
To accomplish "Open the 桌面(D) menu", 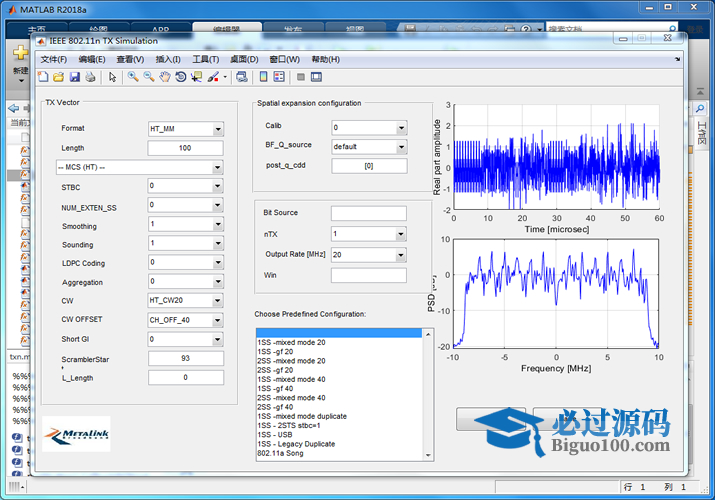I will point(244,59).
